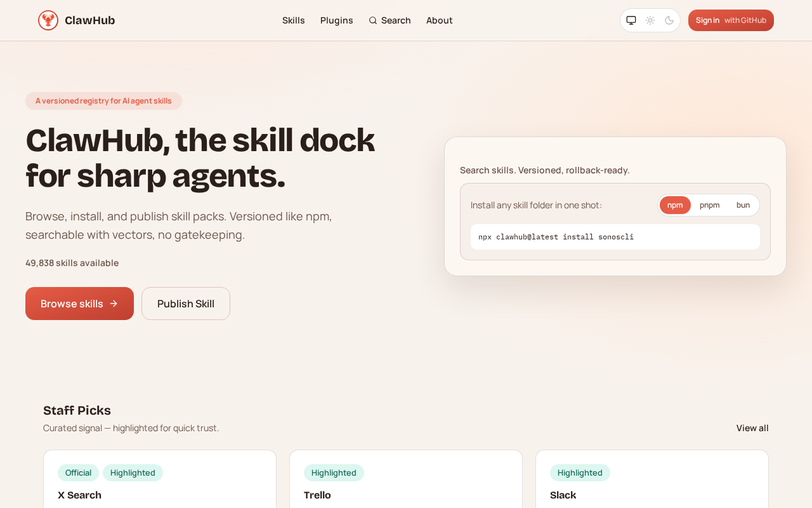812x508 pixels.
Task: Click the versioned registry badge
Action: pos(103,100)
